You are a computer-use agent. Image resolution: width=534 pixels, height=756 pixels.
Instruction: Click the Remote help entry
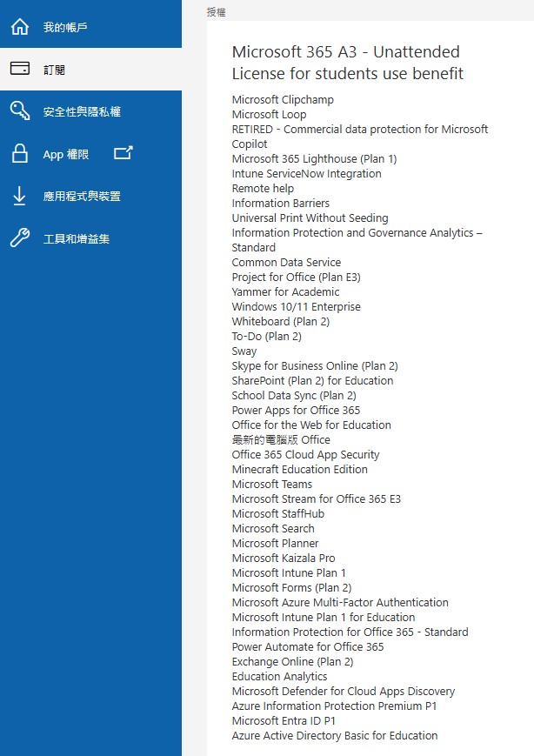263,189
